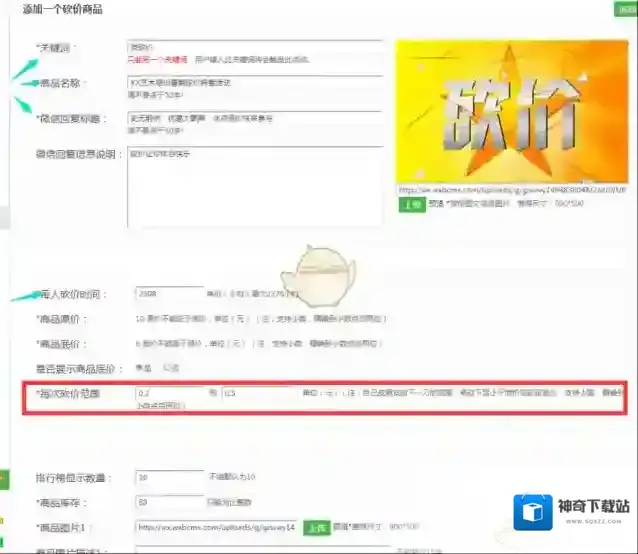
Task: Focus the 商品名称 product name field
Action: click(x=254, y=82)
